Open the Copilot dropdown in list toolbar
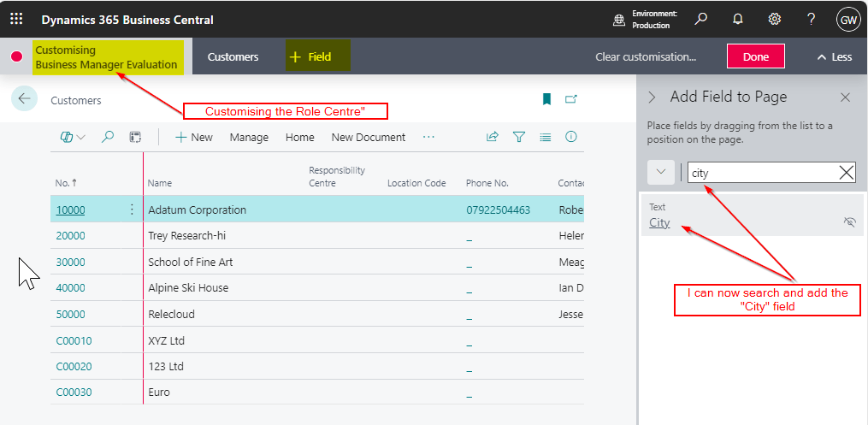Viewport: 868px width, 425px height. (x=73, y=137)
